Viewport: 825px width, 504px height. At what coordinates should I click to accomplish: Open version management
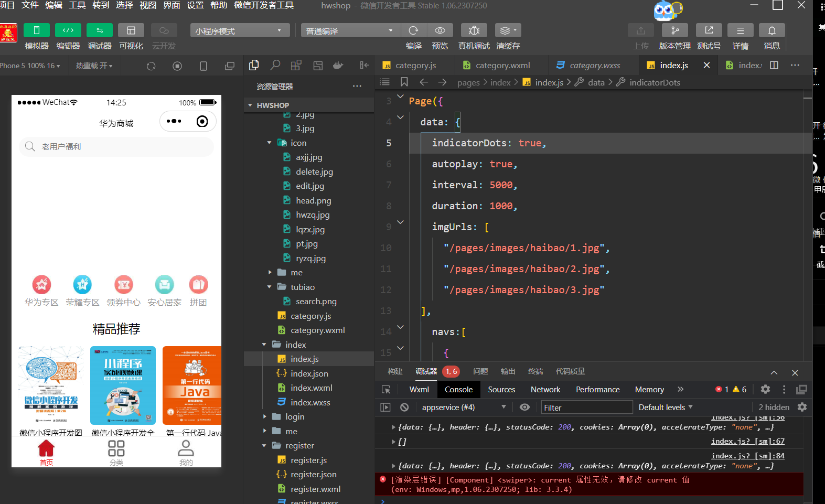point(675,30)
